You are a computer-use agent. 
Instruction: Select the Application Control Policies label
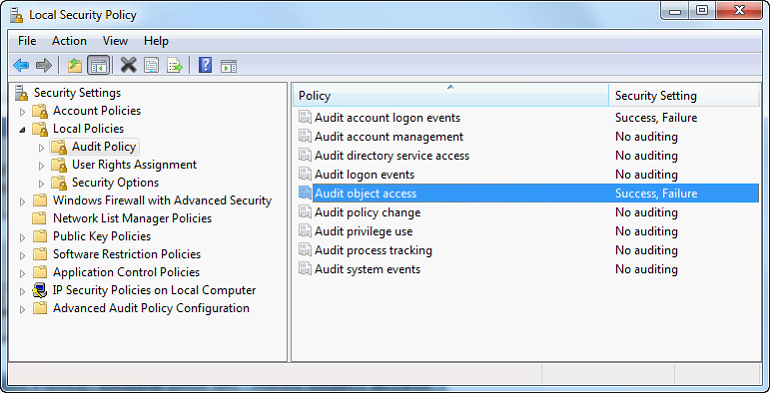coord(126,272)
